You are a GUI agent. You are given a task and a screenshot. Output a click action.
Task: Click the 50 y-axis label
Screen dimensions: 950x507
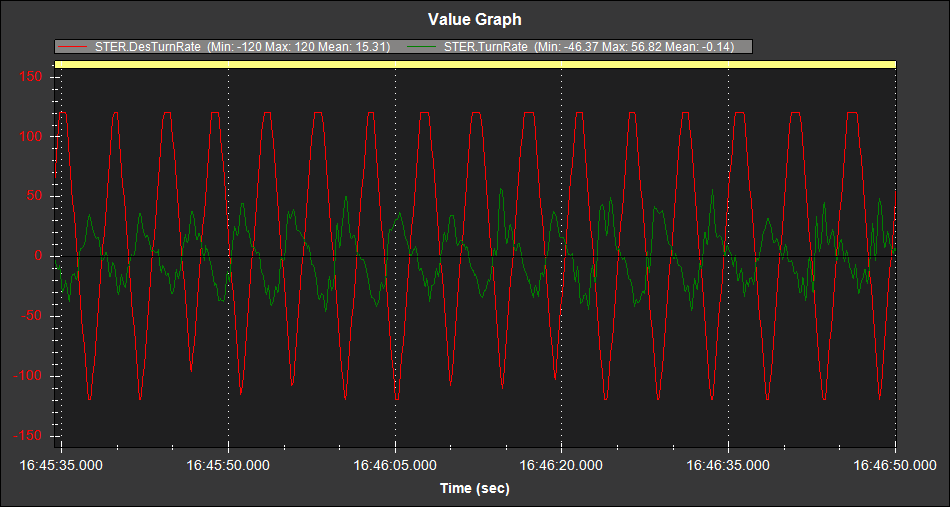click(x=33, y=196)
